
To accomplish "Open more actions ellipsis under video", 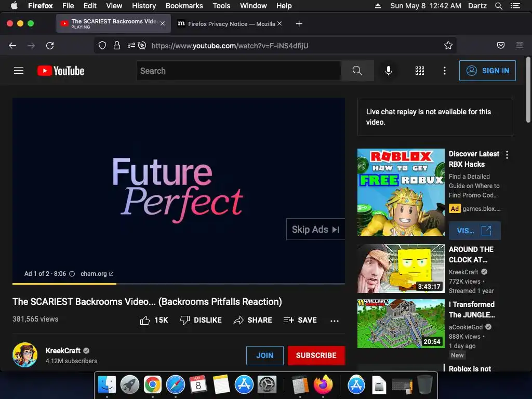I will coord(335,321).
